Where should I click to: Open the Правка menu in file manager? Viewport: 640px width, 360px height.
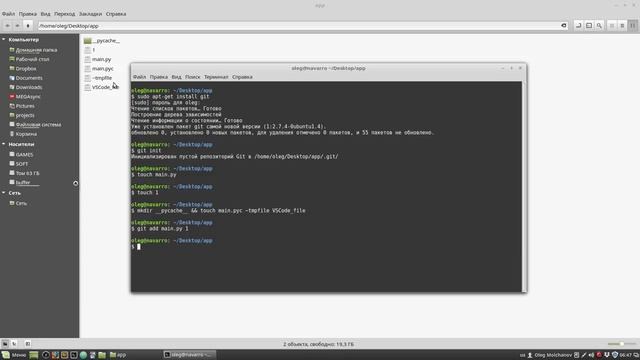(x=27, y=14)
